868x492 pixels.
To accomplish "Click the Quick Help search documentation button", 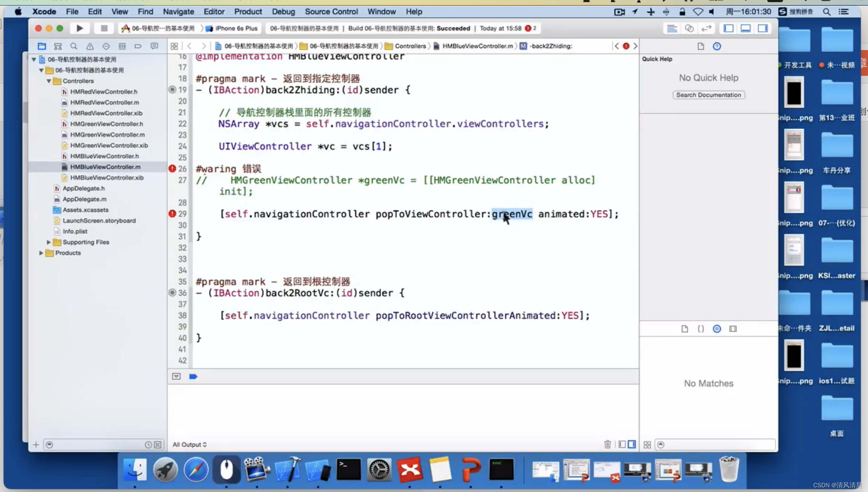I will [708, 94].
